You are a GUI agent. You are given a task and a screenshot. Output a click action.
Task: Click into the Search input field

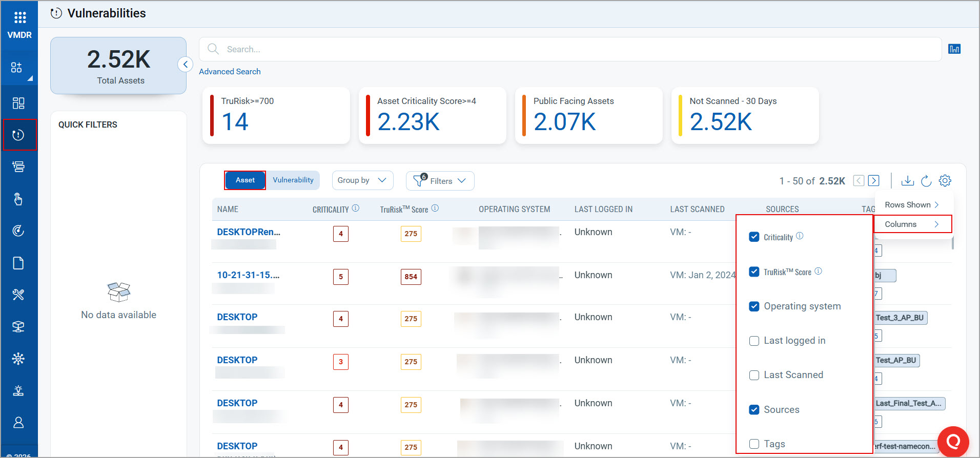[x=569, y=49]
